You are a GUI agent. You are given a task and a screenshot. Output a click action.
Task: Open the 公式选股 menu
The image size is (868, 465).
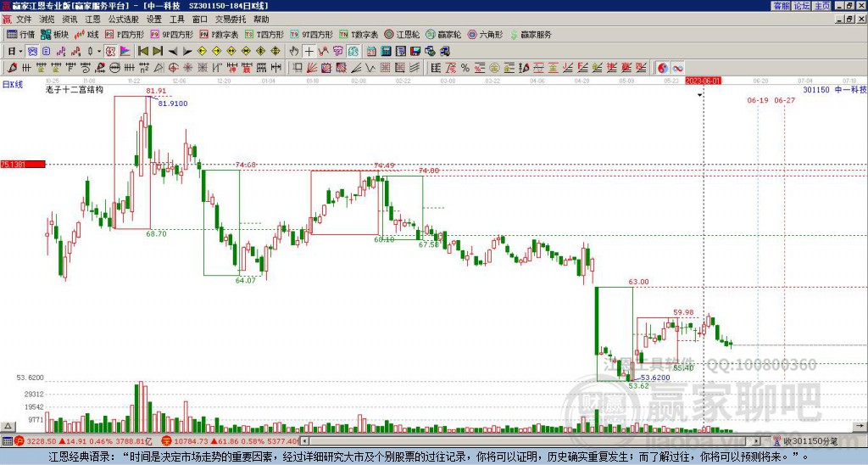[x=124, y=20]
